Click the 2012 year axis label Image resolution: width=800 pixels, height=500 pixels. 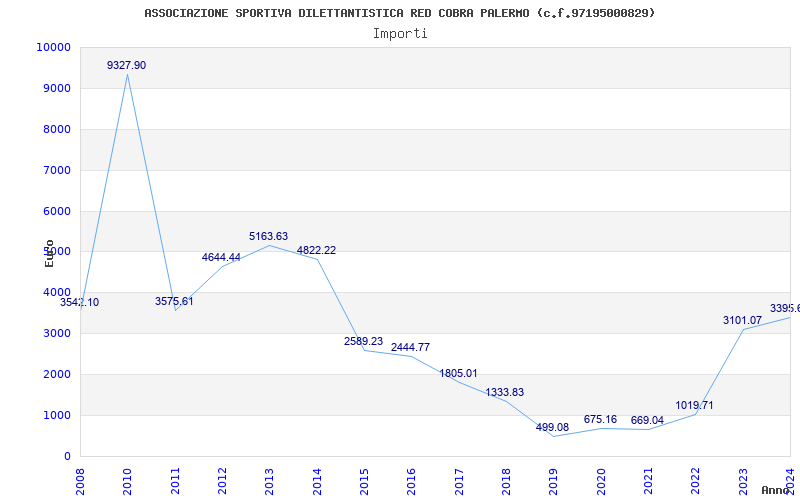(222, 482)
